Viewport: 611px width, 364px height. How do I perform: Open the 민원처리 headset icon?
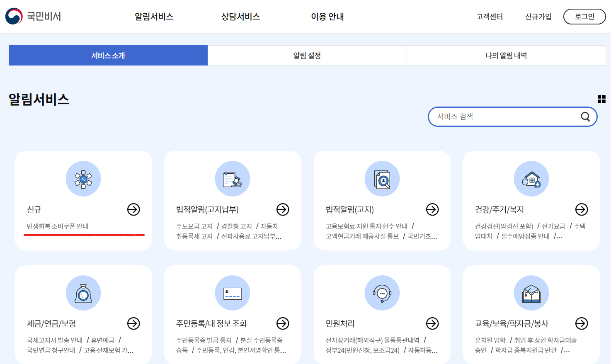pos(382,293)
